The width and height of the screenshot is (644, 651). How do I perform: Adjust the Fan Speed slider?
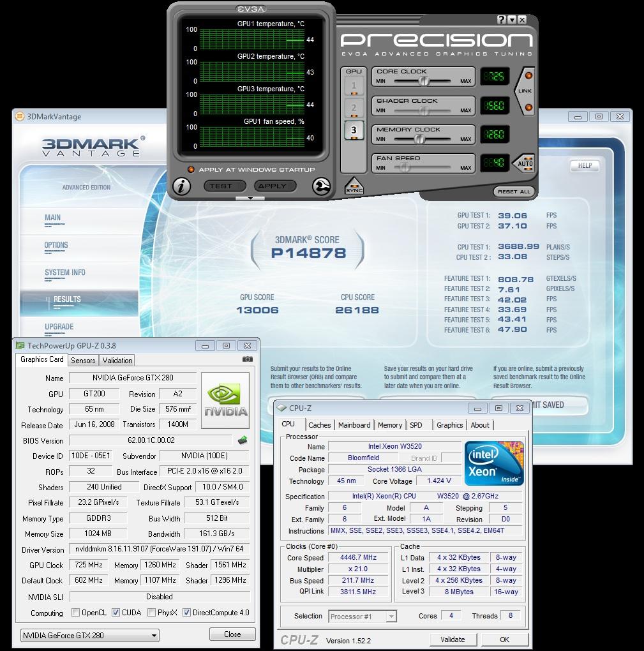tap(404, 168)
